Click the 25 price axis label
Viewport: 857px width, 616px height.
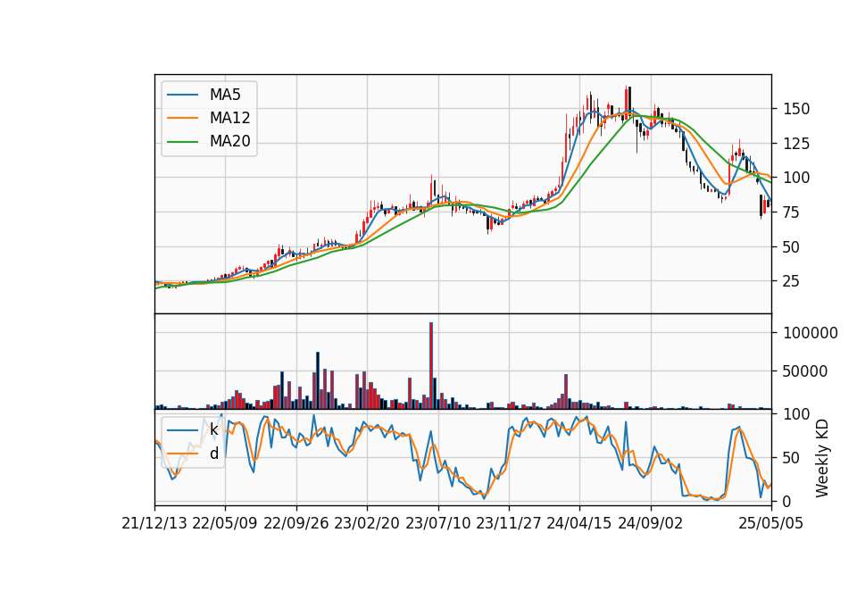(792, 281)
